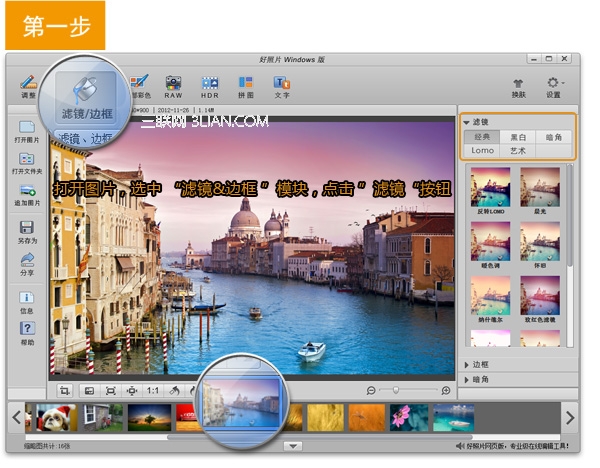The width and height of the screenshot is (600, 468).
Task: Click 另存为 save as icon
Action: (x=27, y=232)
